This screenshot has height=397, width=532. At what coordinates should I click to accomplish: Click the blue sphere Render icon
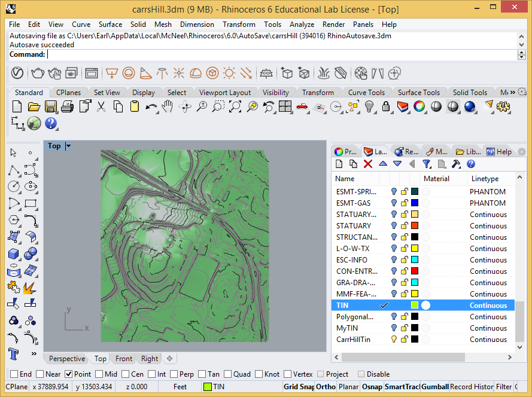(x=470, y=107)
